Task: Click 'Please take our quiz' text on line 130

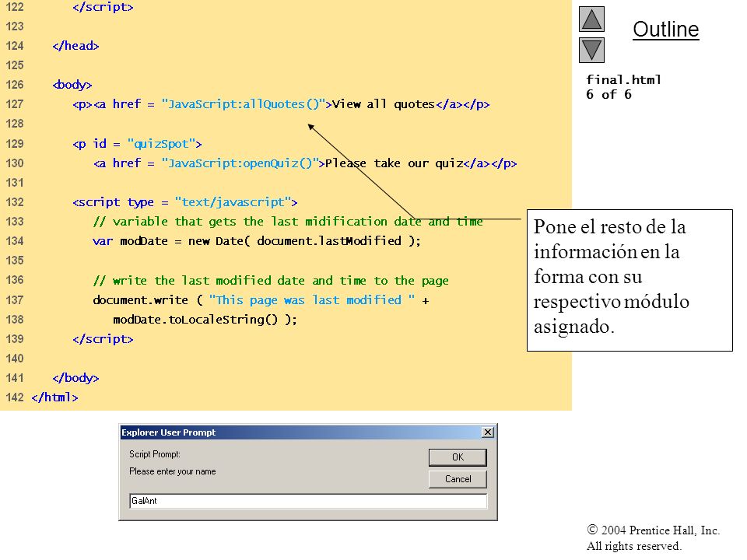Action: click(394, 163)
